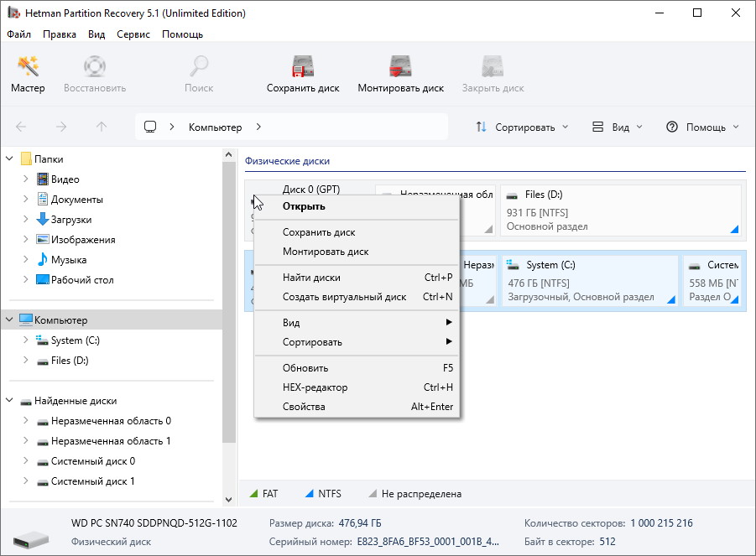756x556 pixels.
Task: Choose HEX-редактор in context menu
Action: pyautogui.click(x=357, y=387)
